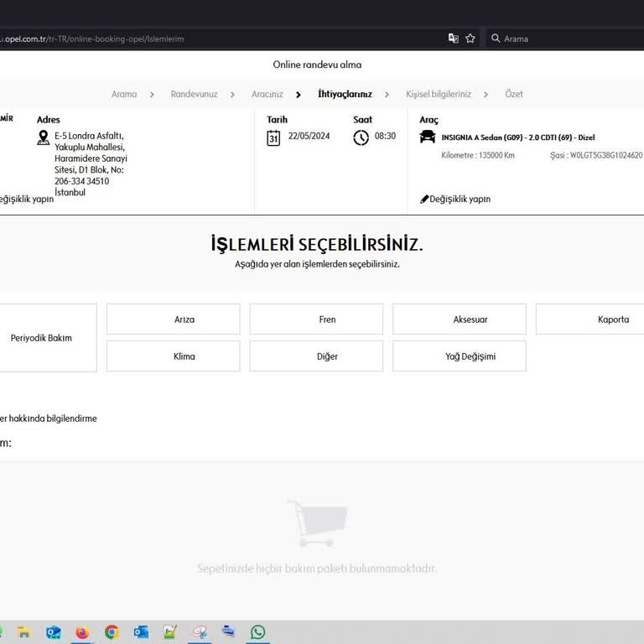Screen dimensions: 644x644
Task: Launch Google Chrome from the taskbar
Action: coord(112,632)
